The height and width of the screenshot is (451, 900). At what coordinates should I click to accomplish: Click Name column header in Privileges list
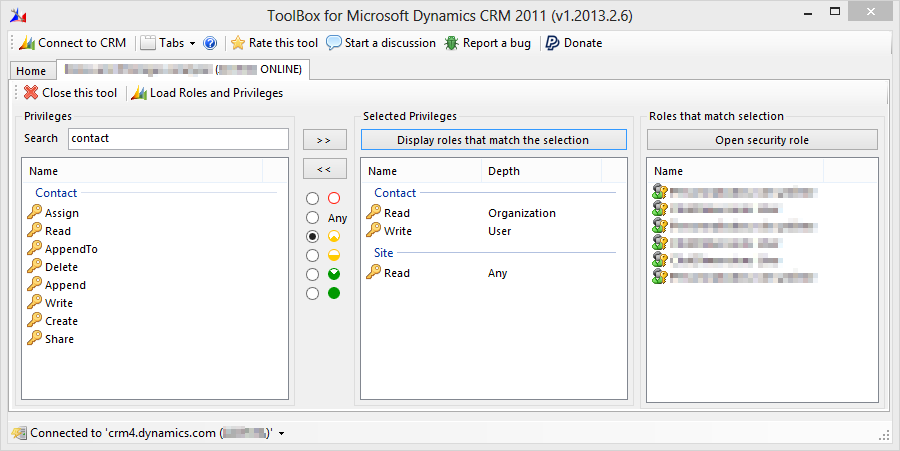142,171
